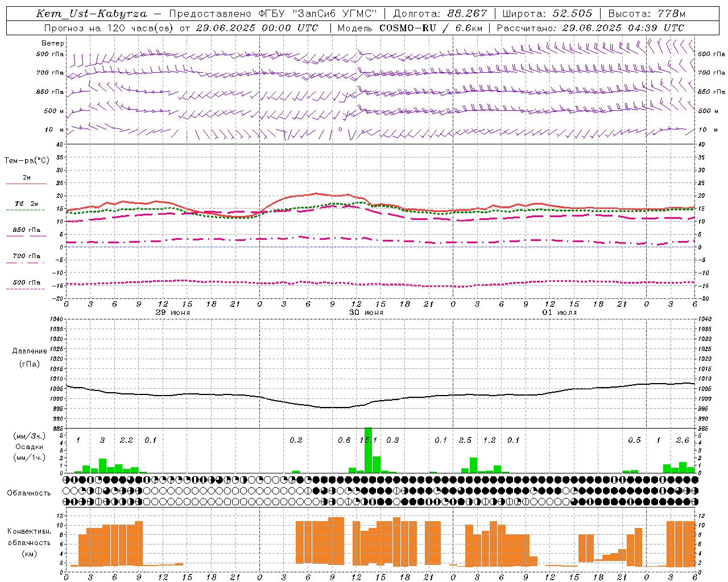Click the '10 м' wind level label on left

[54, 130]
